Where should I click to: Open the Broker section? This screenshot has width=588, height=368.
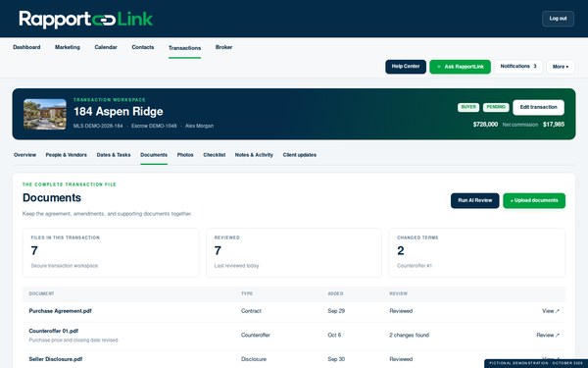(x=223, y=47)
